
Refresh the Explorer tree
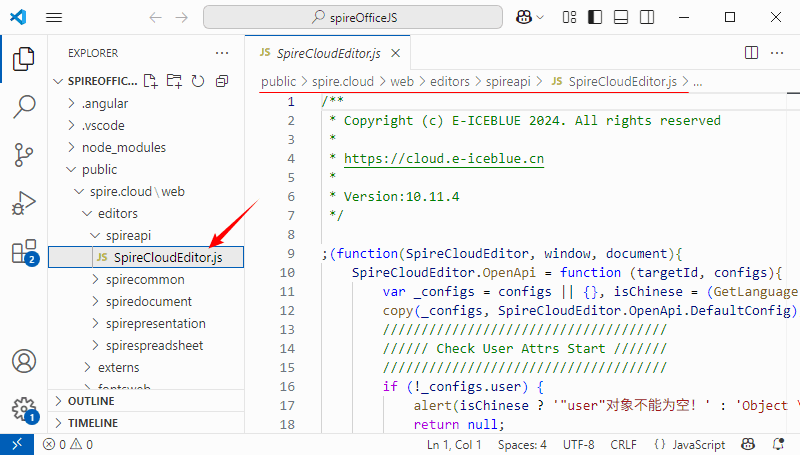[198, 81]
